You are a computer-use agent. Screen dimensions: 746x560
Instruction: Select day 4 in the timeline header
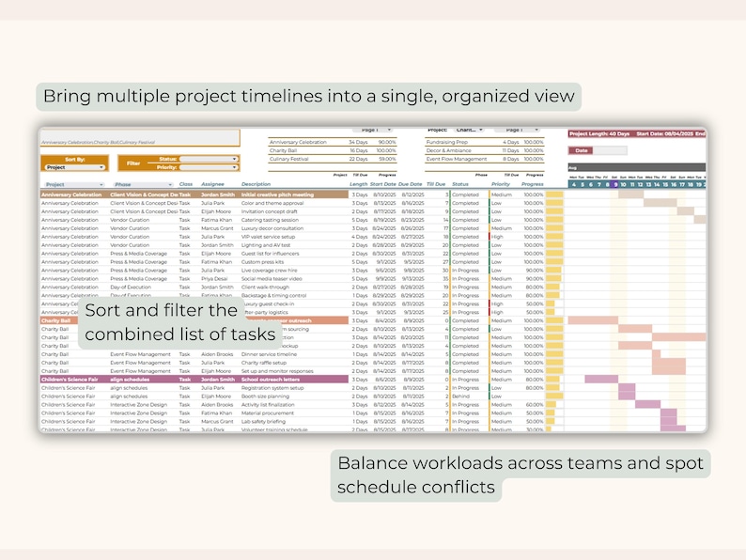pyautogui.click(x=574, y=184)
